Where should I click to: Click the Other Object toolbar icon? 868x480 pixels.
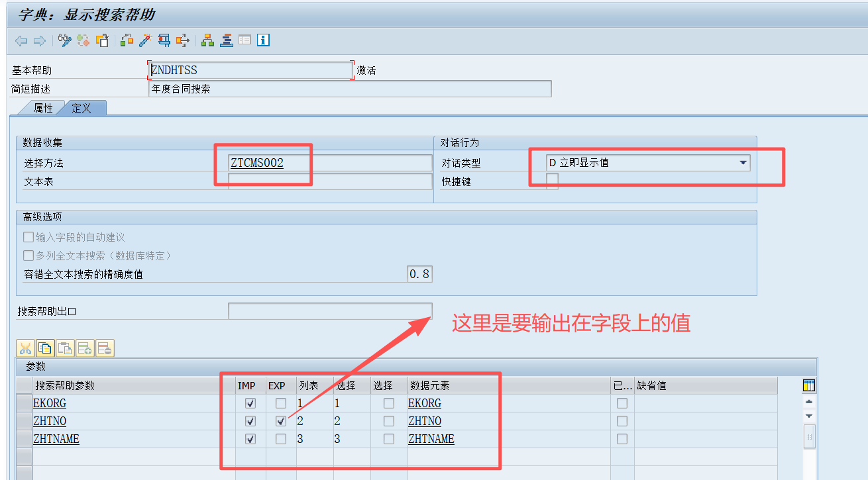(102, 40)
